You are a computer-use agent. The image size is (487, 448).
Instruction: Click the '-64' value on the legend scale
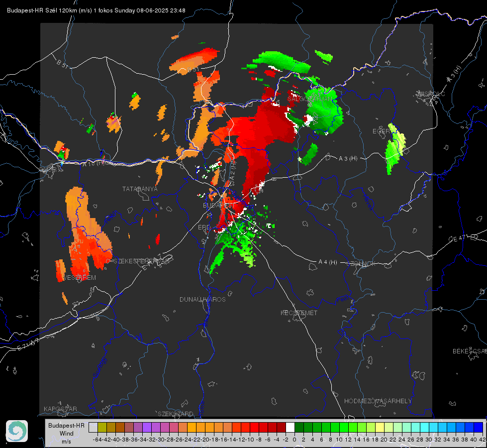(97, 440)
